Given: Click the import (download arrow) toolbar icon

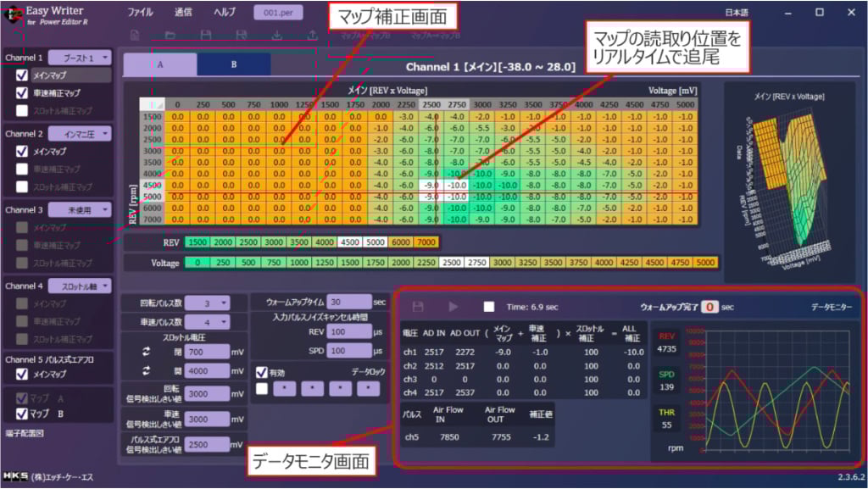Looking at the screenshot, I should coord(278,35).
